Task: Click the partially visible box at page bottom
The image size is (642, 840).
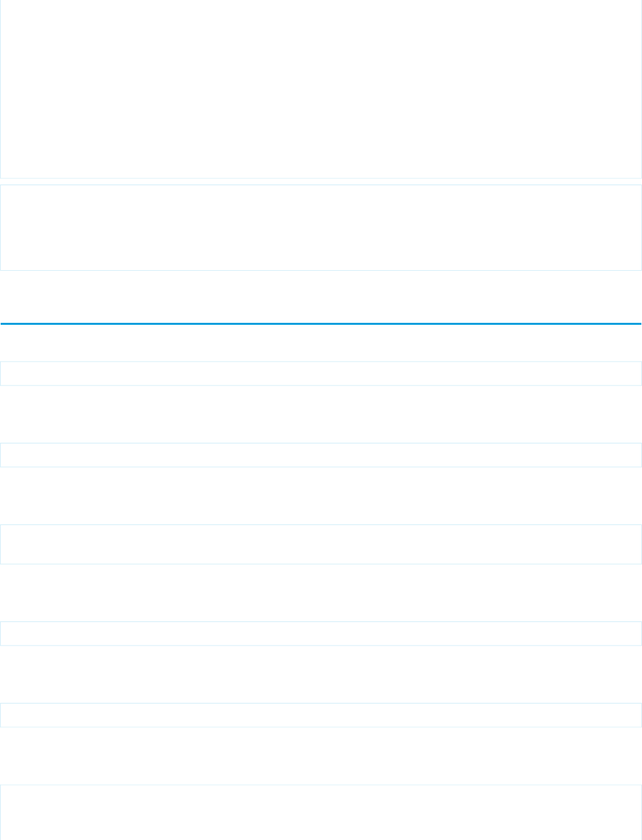Action: tap(321, 812)
